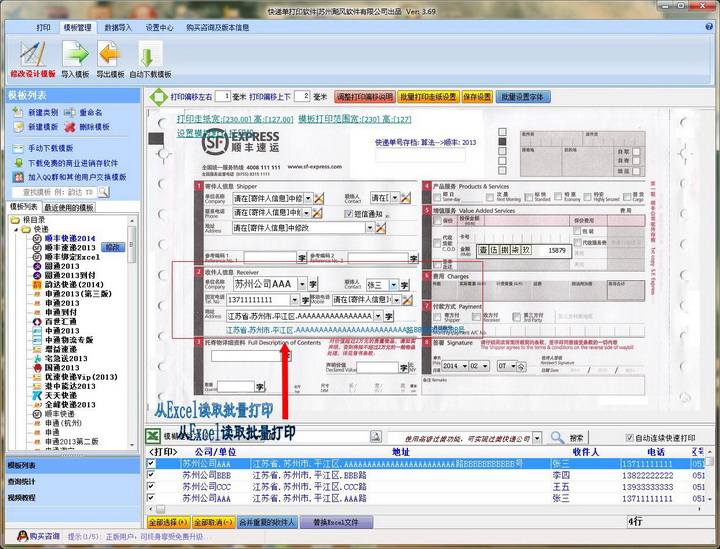
Task: Click the 搜索 magnifier icon in the filter bar
Action: pyautogui.click(x=557, y=437)
